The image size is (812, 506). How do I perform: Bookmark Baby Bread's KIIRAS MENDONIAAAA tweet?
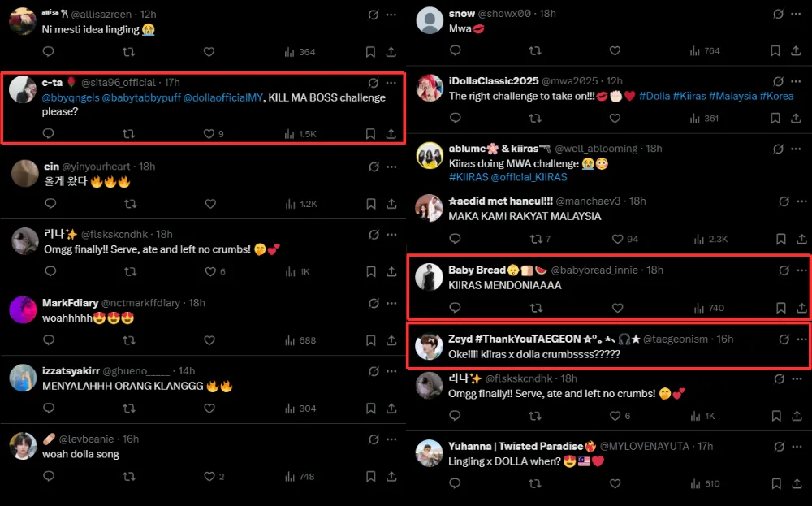[780, 309]
